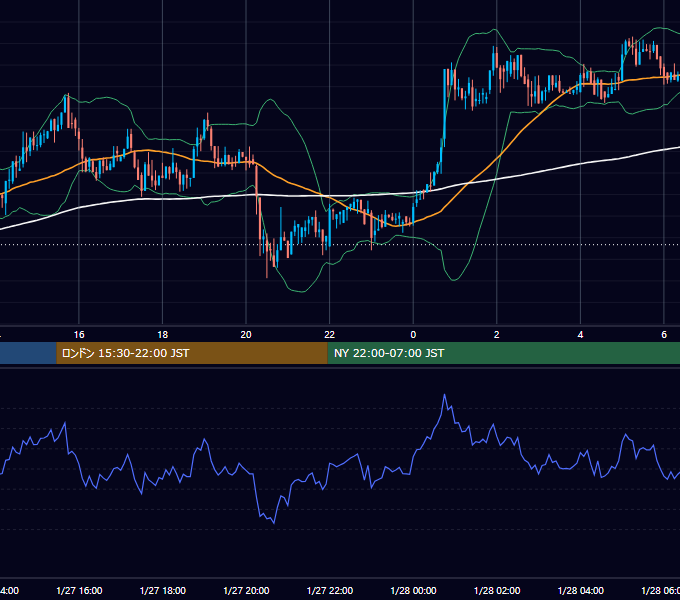
Task: Click the 16 hour label on price chart axis
Action: point(79,335)
